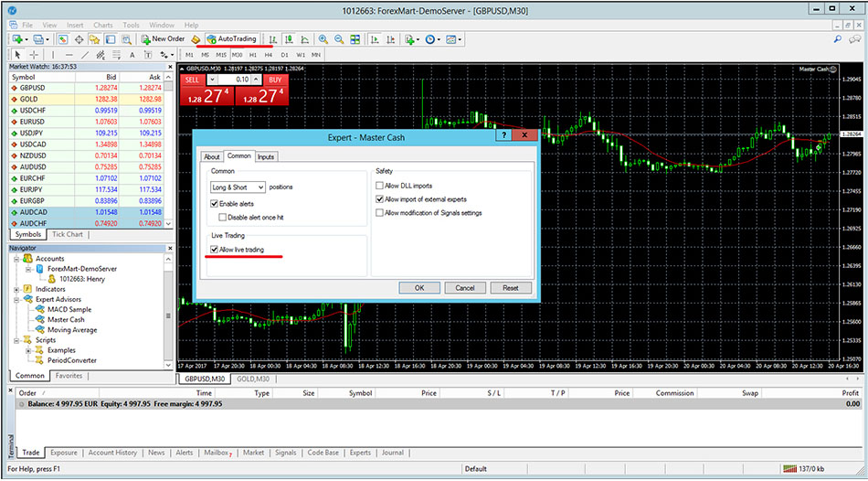Collapse the Scripts tree node

pos(16,340)
